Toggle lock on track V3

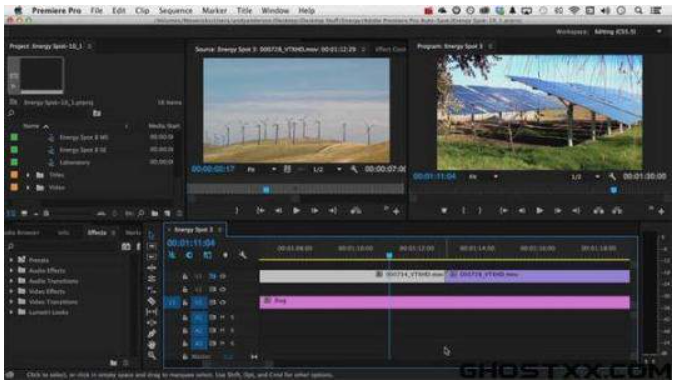click(x=185, y=276)
